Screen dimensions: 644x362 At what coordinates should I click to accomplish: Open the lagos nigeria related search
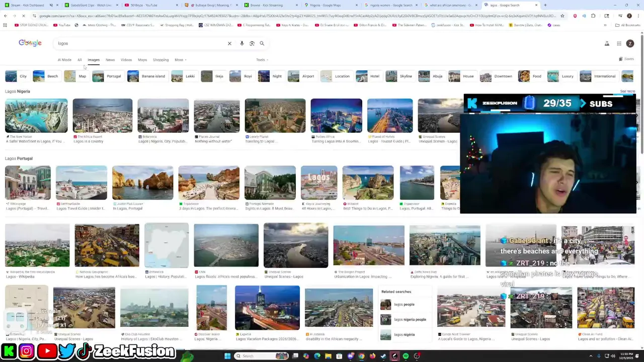click(405, 335)
